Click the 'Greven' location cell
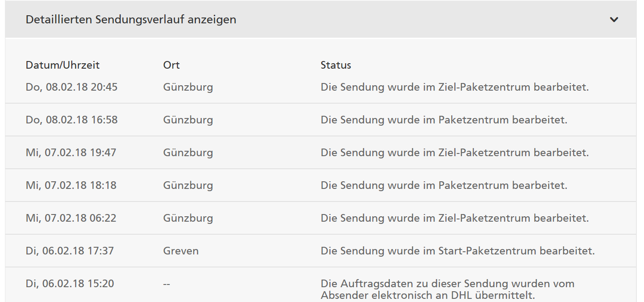The height and width of the screenshot is (302, 644). click(181, 251)
